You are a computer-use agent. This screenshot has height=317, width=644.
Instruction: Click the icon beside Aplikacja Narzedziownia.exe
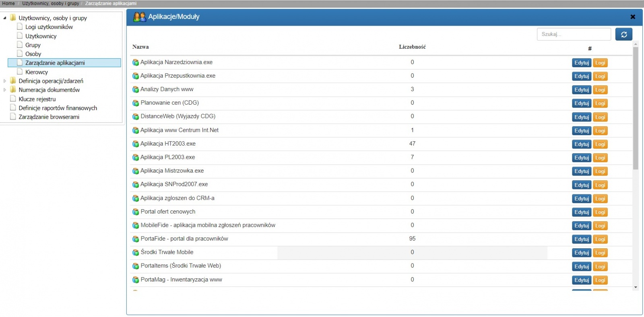point(136,62)
